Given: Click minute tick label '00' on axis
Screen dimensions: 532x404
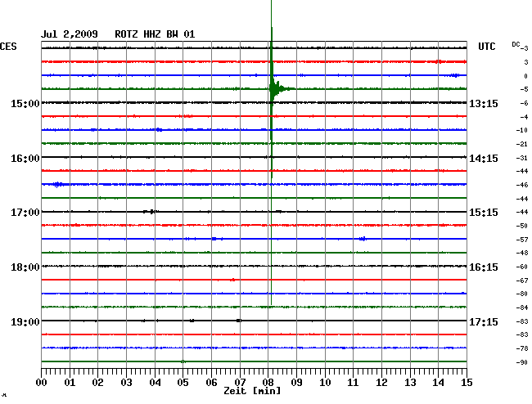Looking at the screenshot, I should [x=42, y=382].
